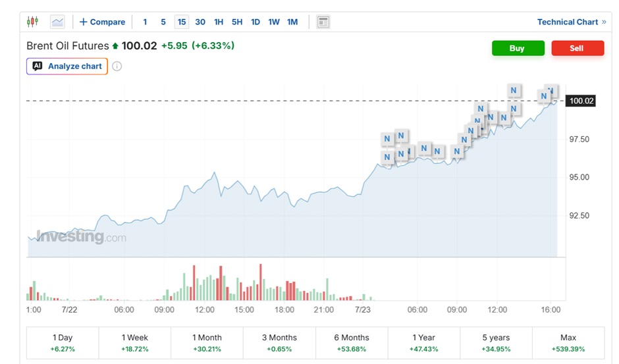This screenshot has height=364, width=619.
Task: Select the Max performance period
Action: [568, 343]
